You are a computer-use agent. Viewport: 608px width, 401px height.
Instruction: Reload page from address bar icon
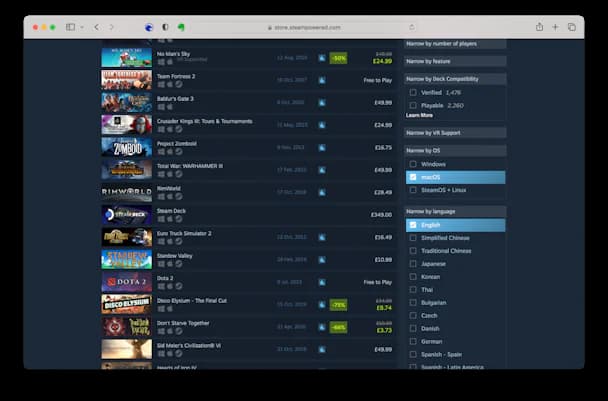click(412, 27)
